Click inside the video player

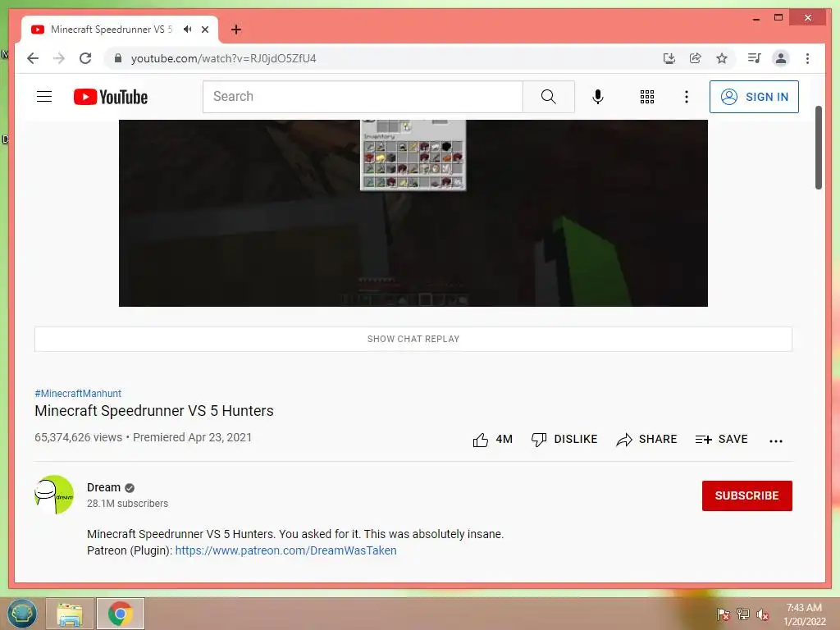[413, 213]
